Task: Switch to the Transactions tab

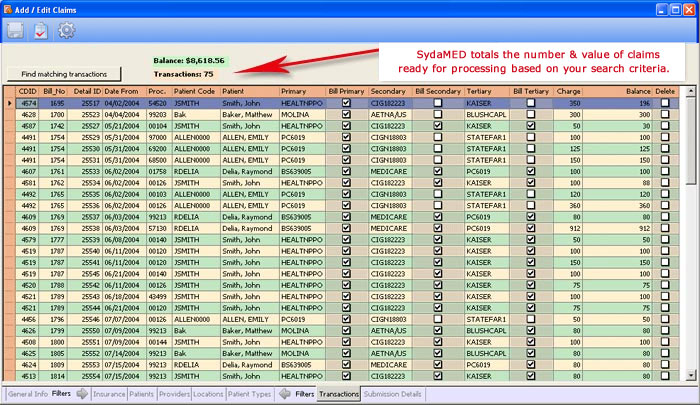Action: point(339,394)
